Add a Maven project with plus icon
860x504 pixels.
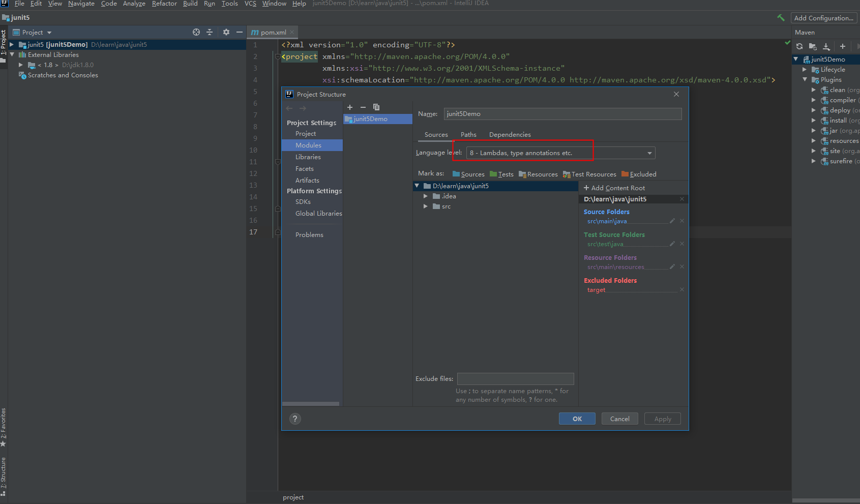coord(843,46)
